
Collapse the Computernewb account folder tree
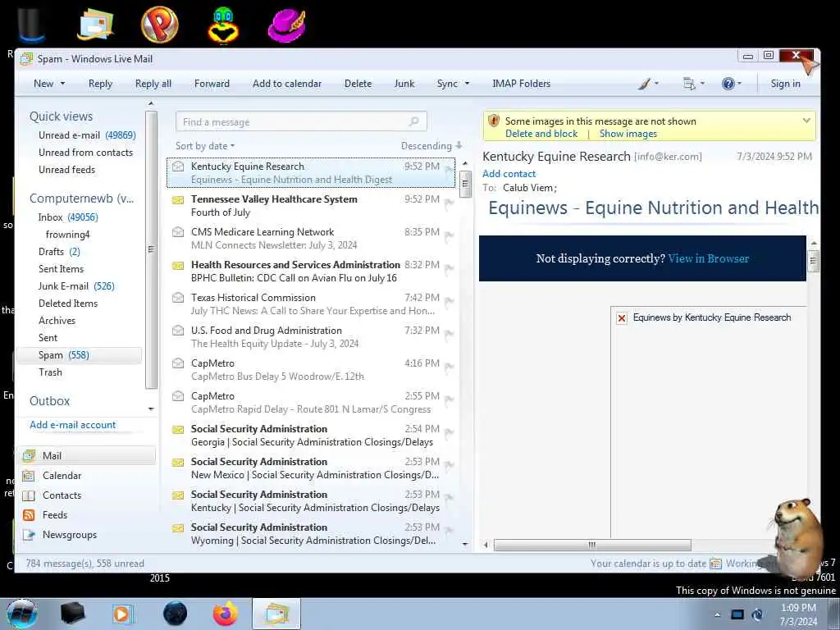tap(81, 199)
